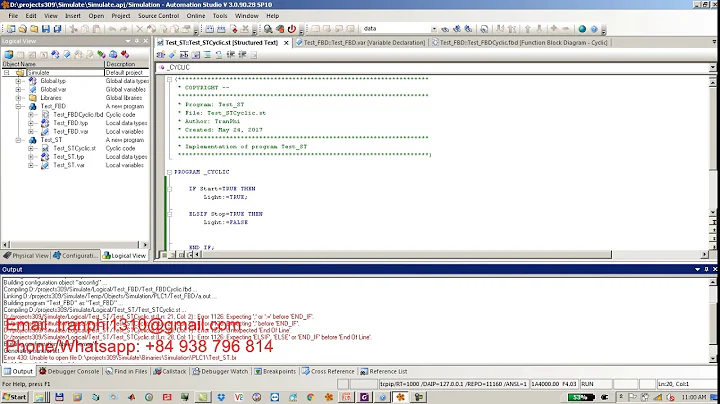Click the Redo arrow icon
This screenshot has height=404, width=720.
[124, 29]
